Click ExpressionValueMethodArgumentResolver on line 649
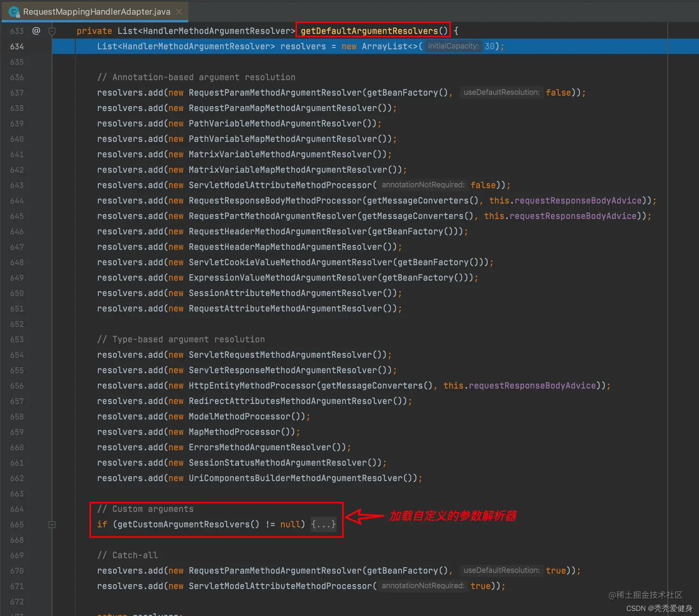 283,278
